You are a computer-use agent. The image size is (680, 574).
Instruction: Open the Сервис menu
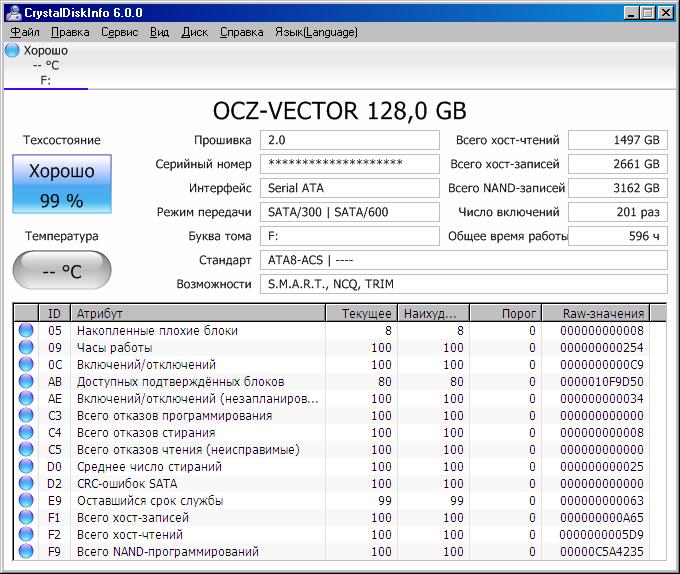[119, 32]
